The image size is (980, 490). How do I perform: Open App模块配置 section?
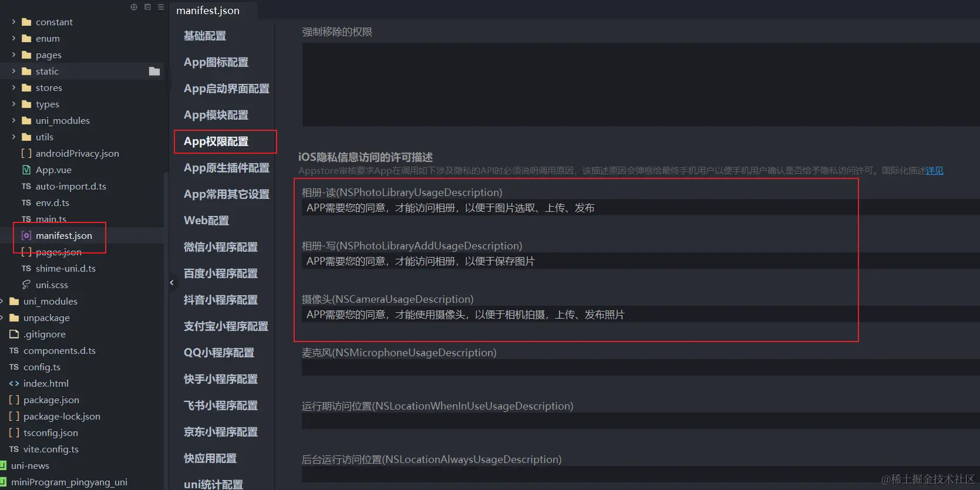point(216,115)
